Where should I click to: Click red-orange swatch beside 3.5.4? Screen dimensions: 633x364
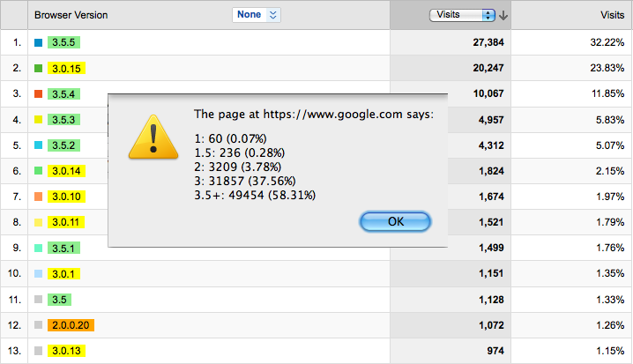point(39,94)
